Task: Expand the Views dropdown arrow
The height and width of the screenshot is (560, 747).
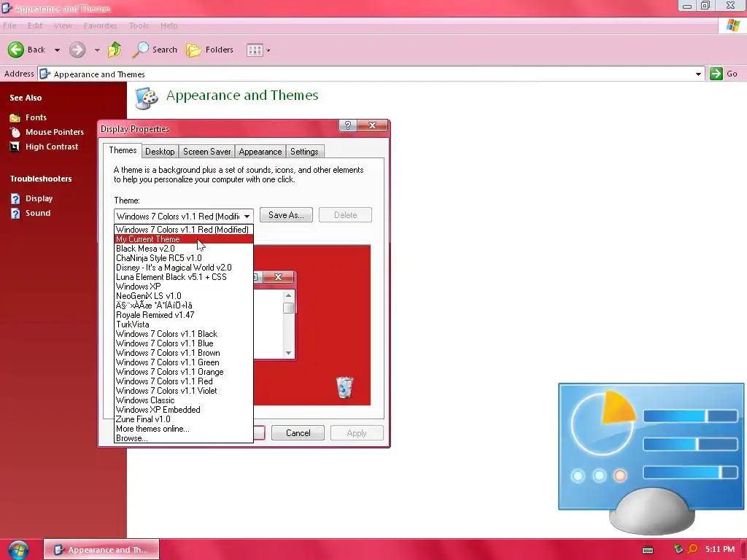Action: click(268, 50)
